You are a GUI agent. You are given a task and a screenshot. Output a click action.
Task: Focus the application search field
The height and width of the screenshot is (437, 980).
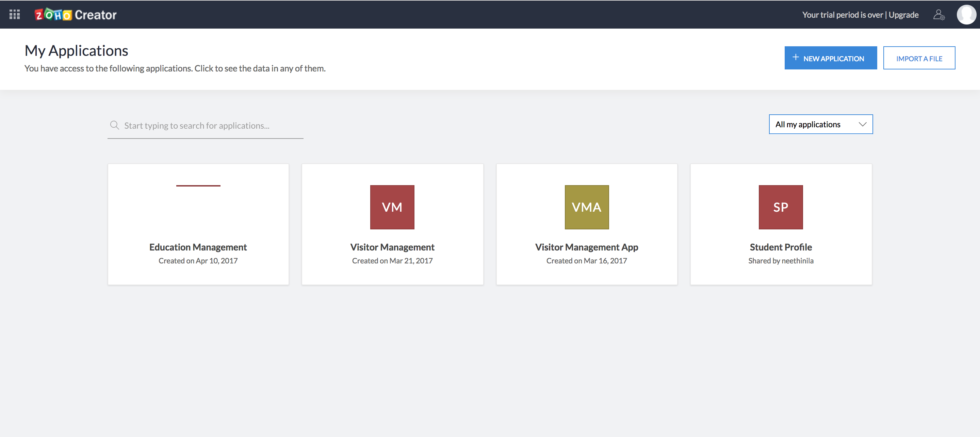tap(206, 126)
